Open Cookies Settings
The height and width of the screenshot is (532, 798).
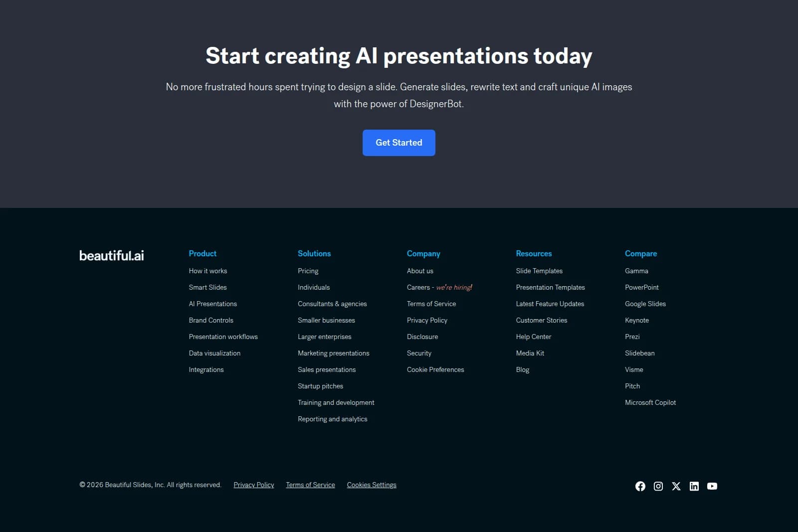coord(371,485)
